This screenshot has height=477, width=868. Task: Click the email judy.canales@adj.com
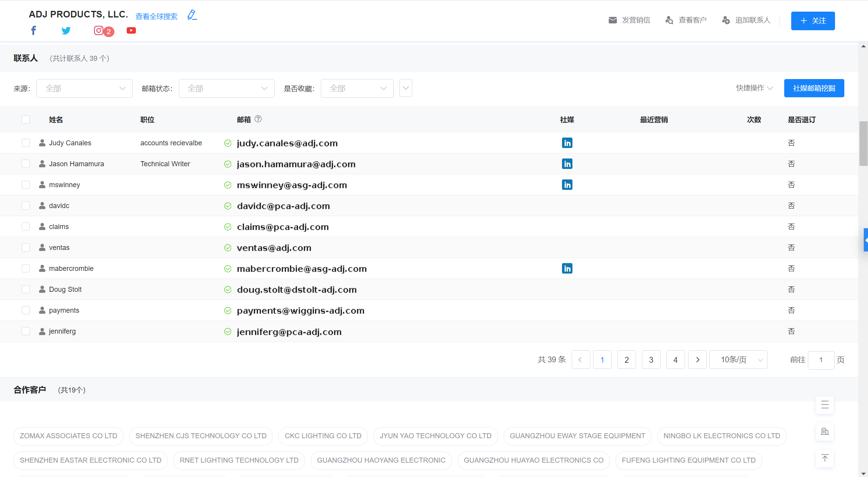(x=287, y=143)
